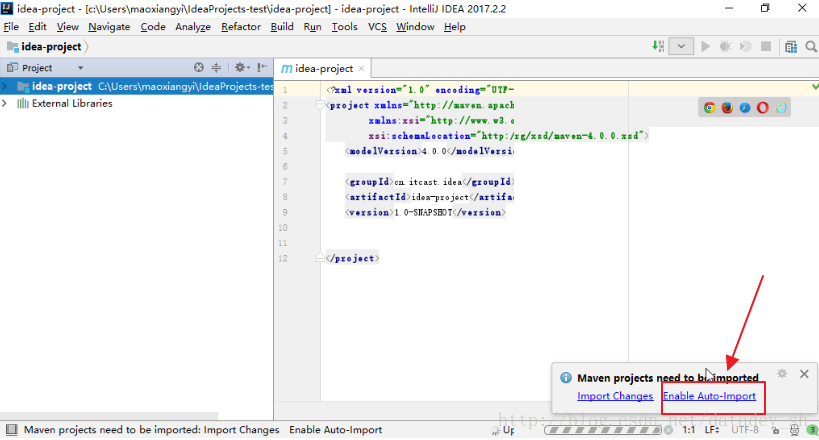Click the Run with Coverage icon

point(745,47)
